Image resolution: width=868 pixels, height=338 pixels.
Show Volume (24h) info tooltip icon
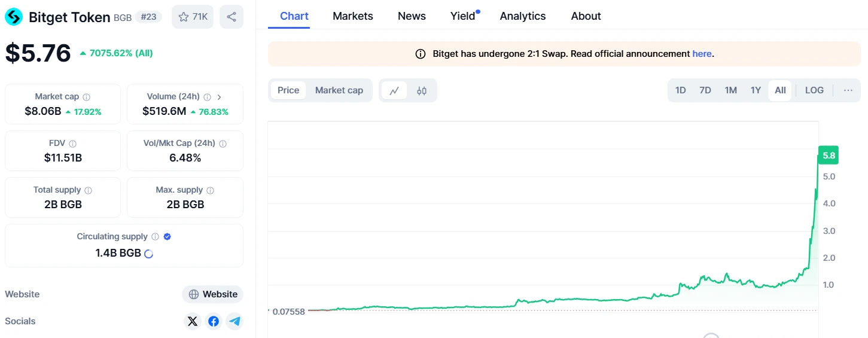(x=207, y=97)
